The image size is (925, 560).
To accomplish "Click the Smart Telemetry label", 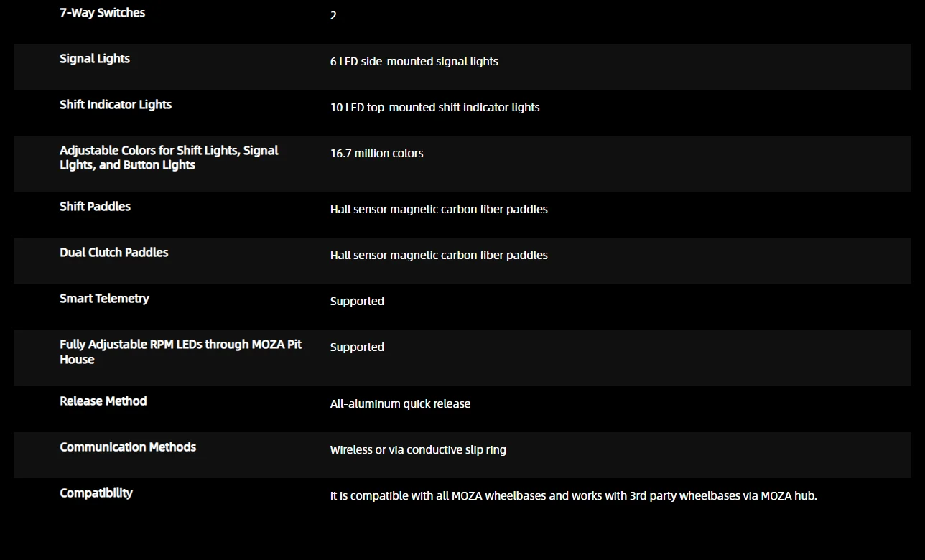I will [104, 299].
